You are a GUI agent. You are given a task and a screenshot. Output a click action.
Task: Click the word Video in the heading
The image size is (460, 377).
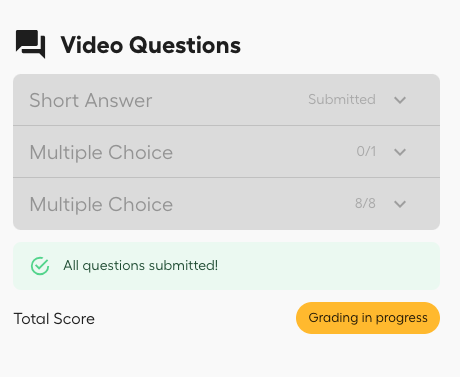coord(92,45)
